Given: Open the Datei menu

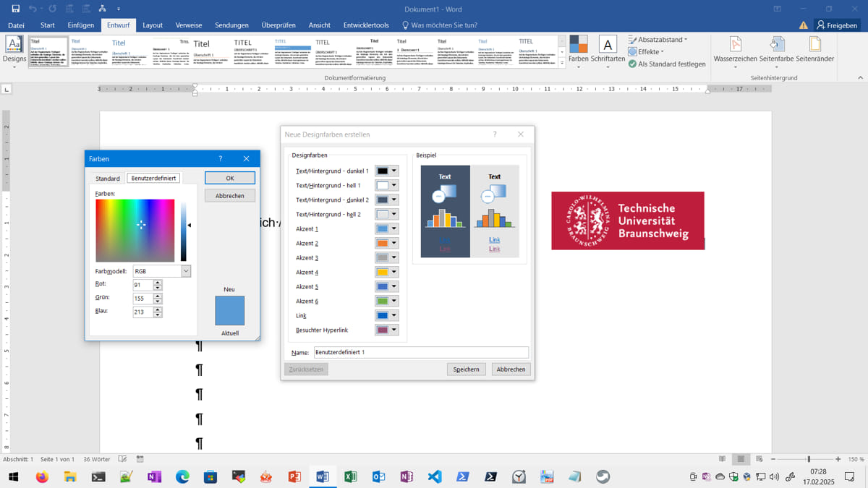Looking at the screenshot, I should (16, 25).
